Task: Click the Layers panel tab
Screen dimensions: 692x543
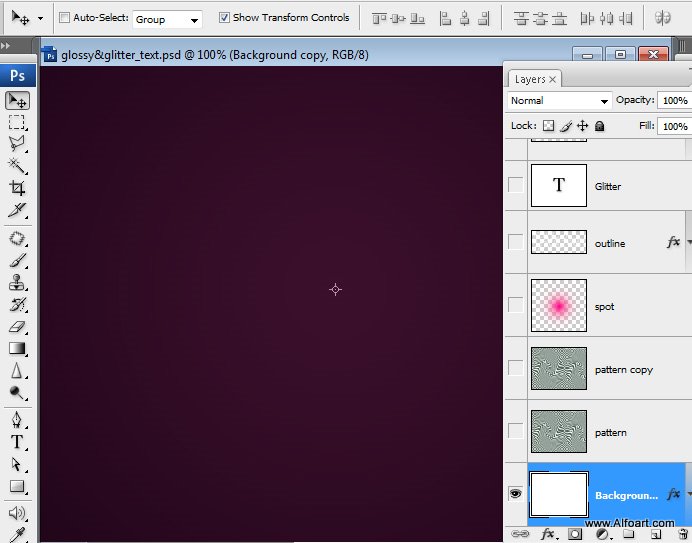Action: coord(530,79)
